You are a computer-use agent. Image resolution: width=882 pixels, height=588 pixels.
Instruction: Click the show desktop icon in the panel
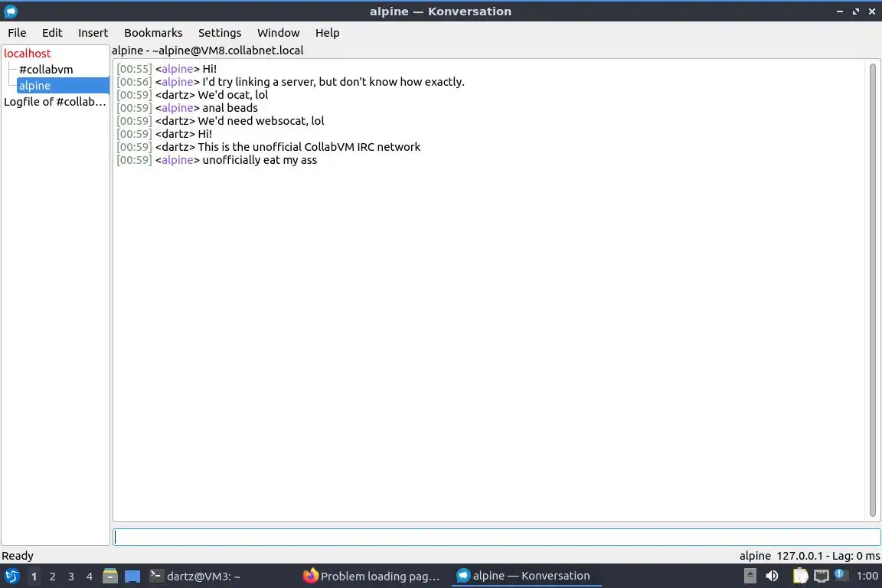click(x=132, y=577)
